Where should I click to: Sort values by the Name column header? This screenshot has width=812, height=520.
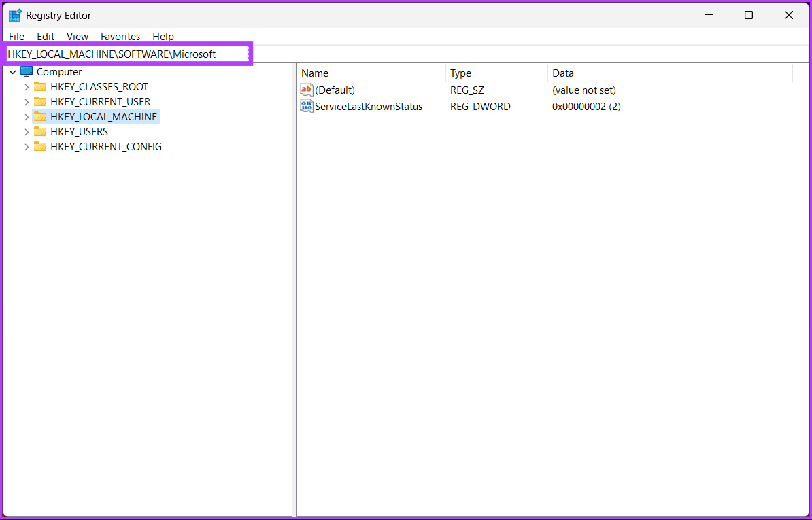(x=371, y=73)
